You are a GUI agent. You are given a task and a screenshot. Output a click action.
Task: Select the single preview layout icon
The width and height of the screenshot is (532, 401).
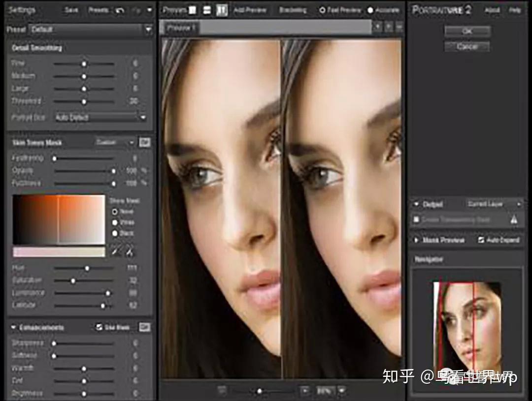point(193,9)
